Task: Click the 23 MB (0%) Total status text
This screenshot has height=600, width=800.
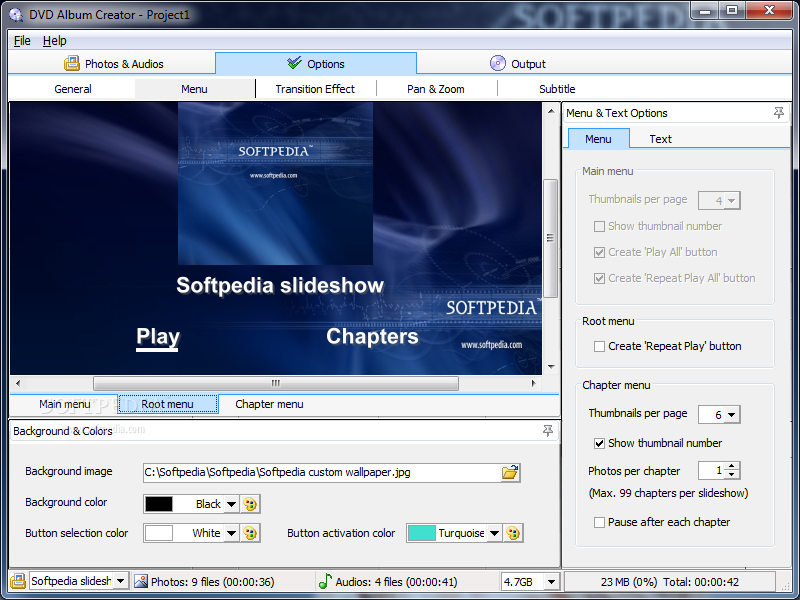Action: click(669, 582)
